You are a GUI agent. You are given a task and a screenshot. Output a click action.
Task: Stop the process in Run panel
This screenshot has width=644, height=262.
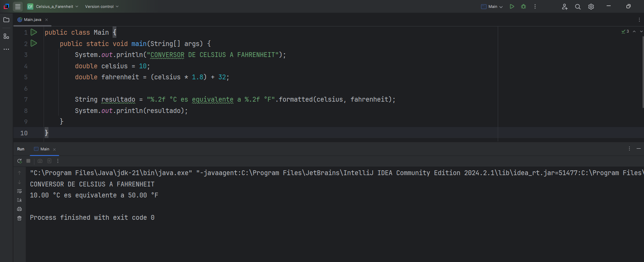[28, 161]
